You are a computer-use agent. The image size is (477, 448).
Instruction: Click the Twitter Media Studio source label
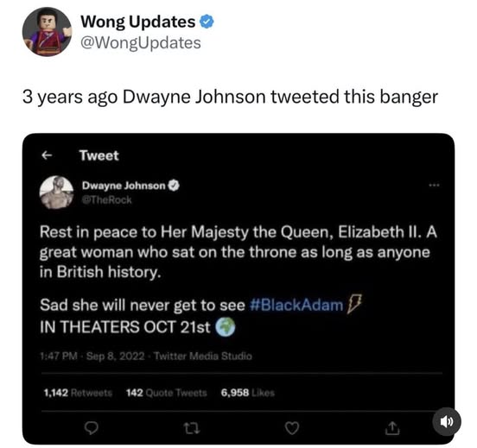point(203,356)
